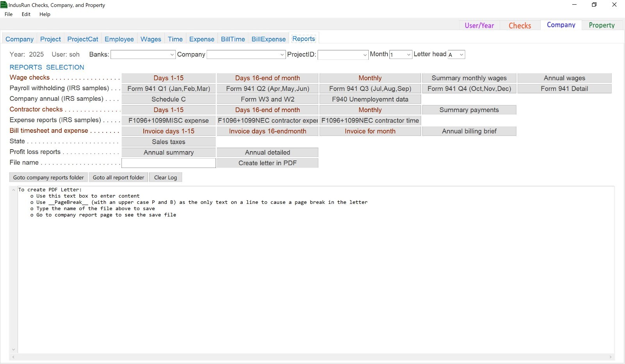Open the Time sub-tab
This screenshot has width=625, height=364.
pyautogui.click(x=175, y=39)
